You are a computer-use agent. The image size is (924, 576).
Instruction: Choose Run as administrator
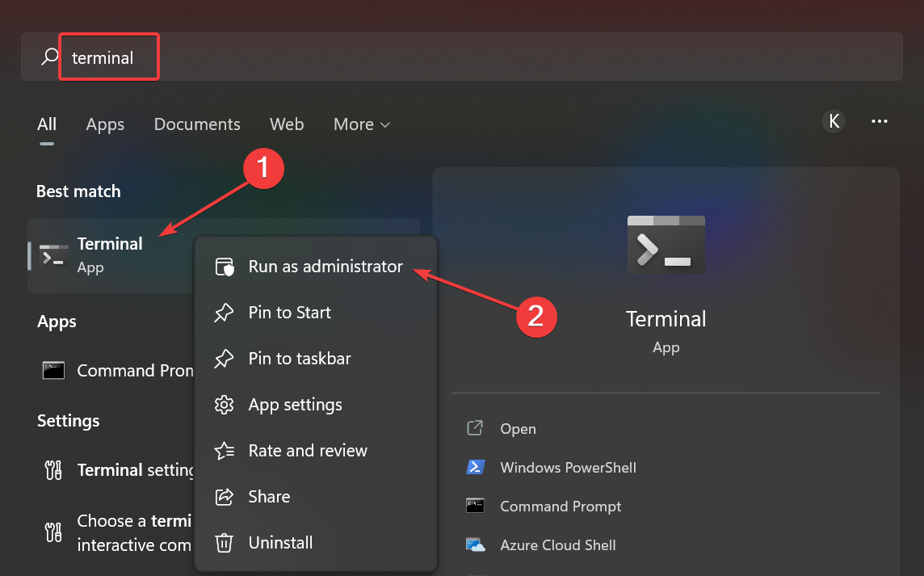point(316,267)
